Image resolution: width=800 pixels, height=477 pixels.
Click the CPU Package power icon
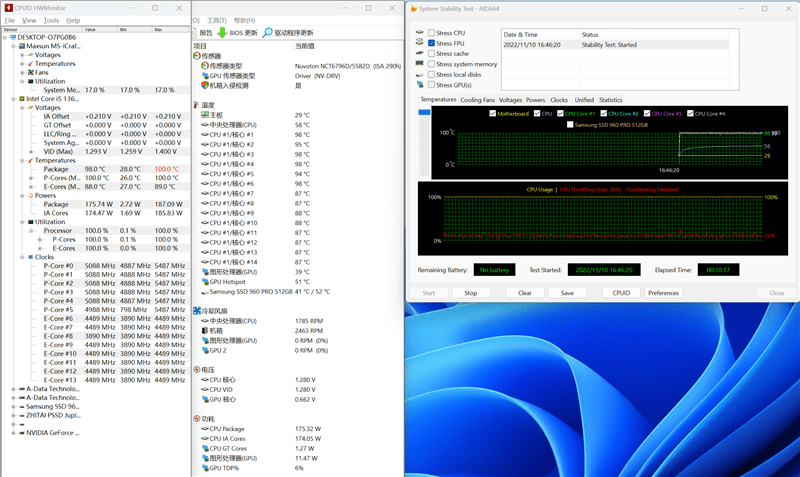205,429
